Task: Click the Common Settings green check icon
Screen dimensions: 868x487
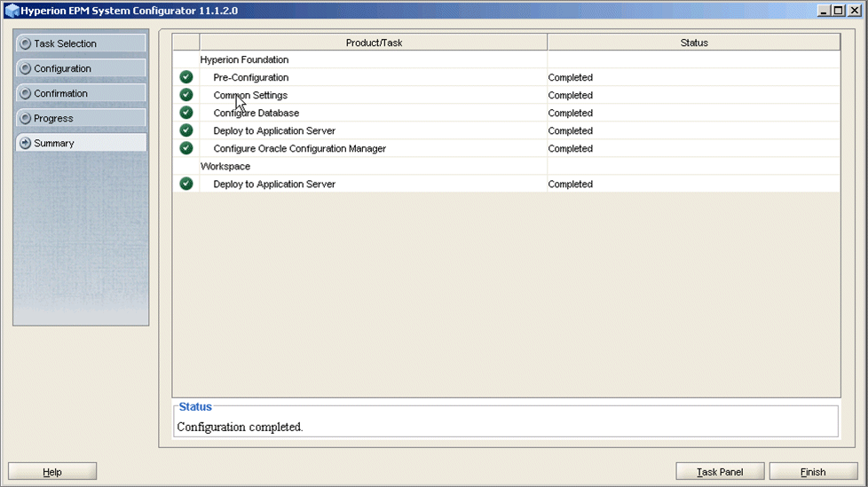Action: (x=186, y=95)
